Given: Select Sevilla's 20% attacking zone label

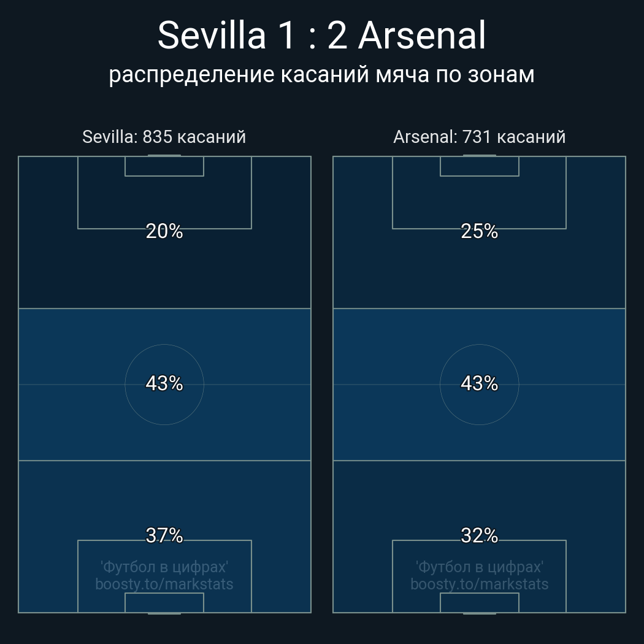Looking at the screenshot, I should click(164, 231).
